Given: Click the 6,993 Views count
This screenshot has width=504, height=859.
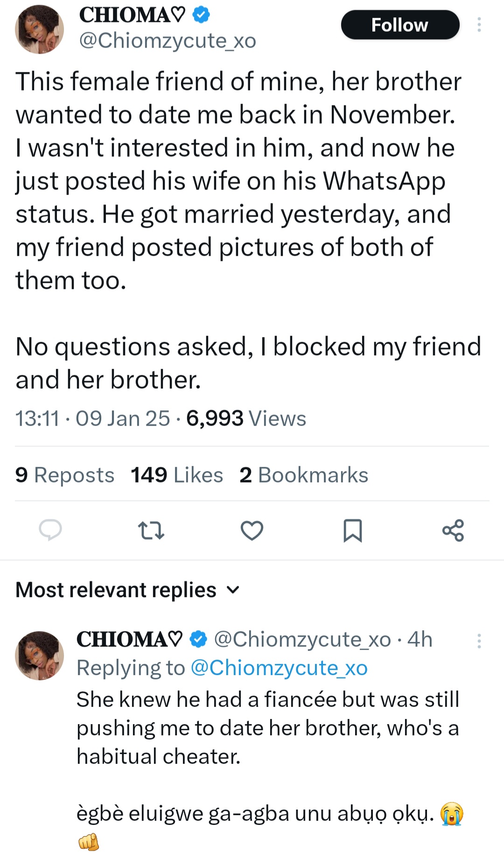Looking at the screenshot, I should tap(246, 418).
